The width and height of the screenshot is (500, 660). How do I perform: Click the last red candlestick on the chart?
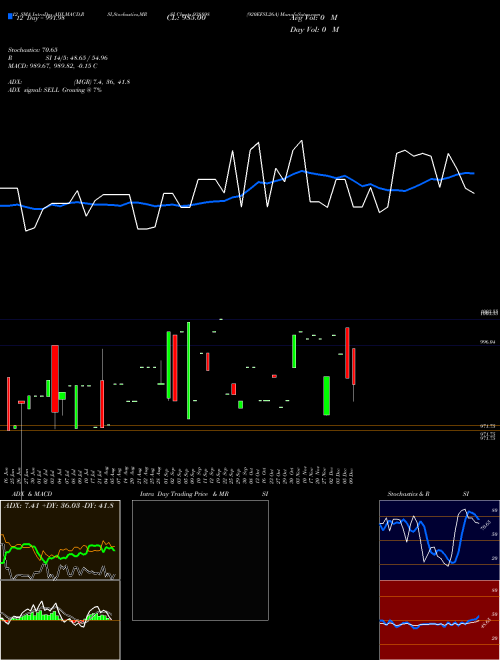[x=354, y=366]
